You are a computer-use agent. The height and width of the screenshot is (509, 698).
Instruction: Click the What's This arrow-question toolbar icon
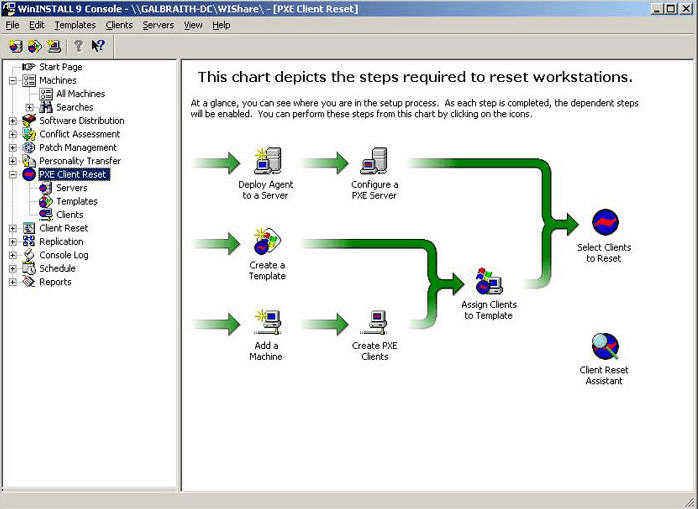(x=98, y=46)
